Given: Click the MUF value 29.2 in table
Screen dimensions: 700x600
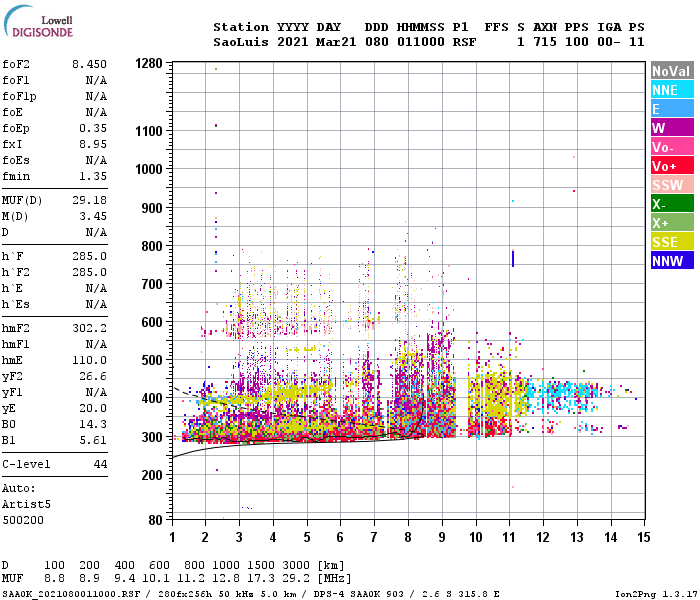Looking at the screenshot, I should (x=296, y=578).
